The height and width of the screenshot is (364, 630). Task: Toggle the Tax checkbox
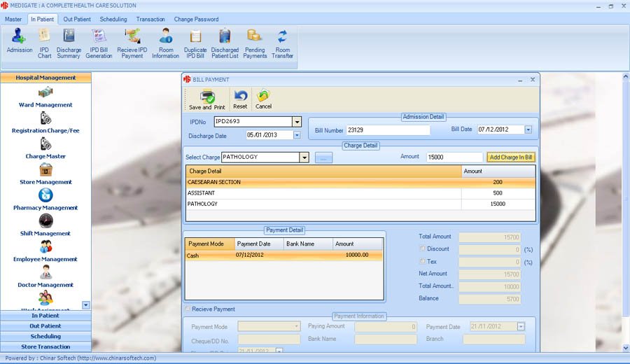tap(422, 261)
